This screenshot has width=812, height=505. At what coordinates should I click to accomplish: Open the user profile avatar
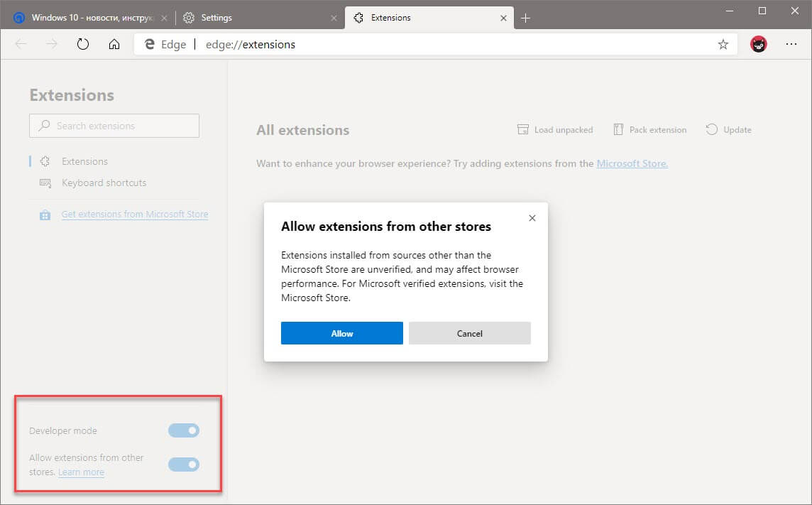pyautogui.click(x=759, y=44)
